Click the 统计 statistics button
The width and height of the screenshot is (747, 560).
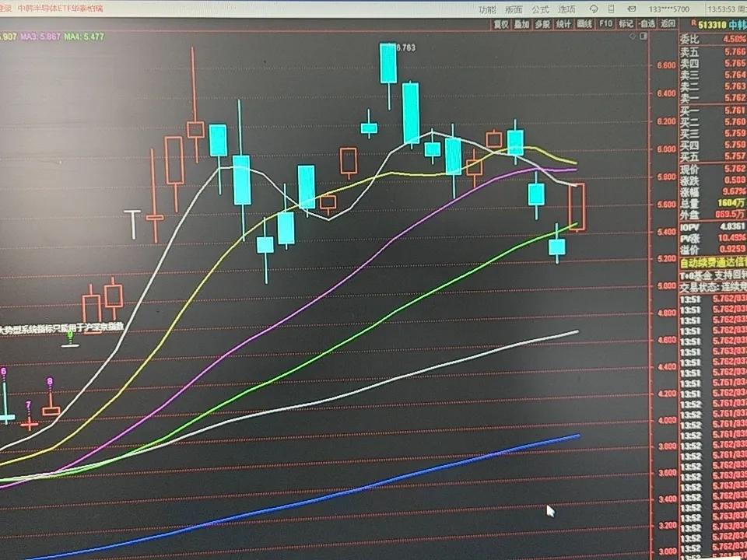[563, 24]
